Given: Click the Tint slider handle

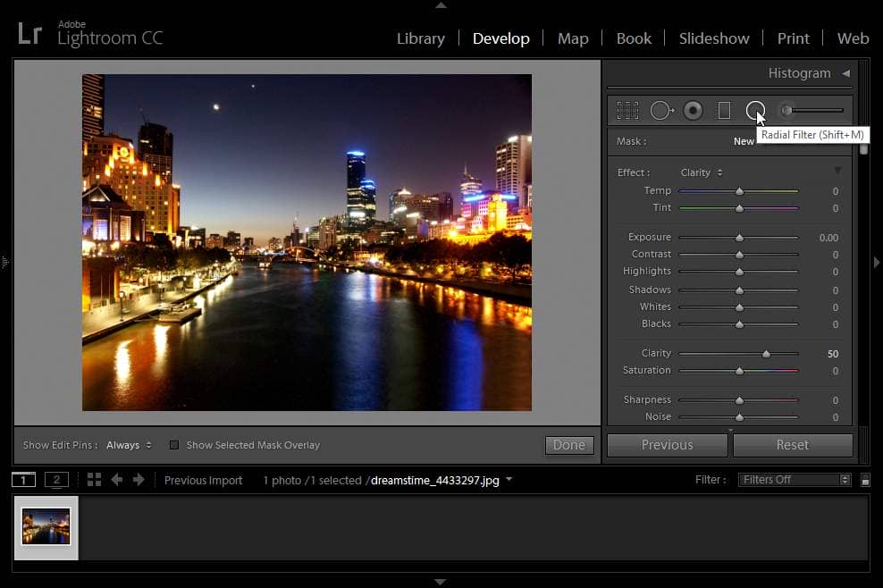Looking at the screenshot, I should click(739, 208).
